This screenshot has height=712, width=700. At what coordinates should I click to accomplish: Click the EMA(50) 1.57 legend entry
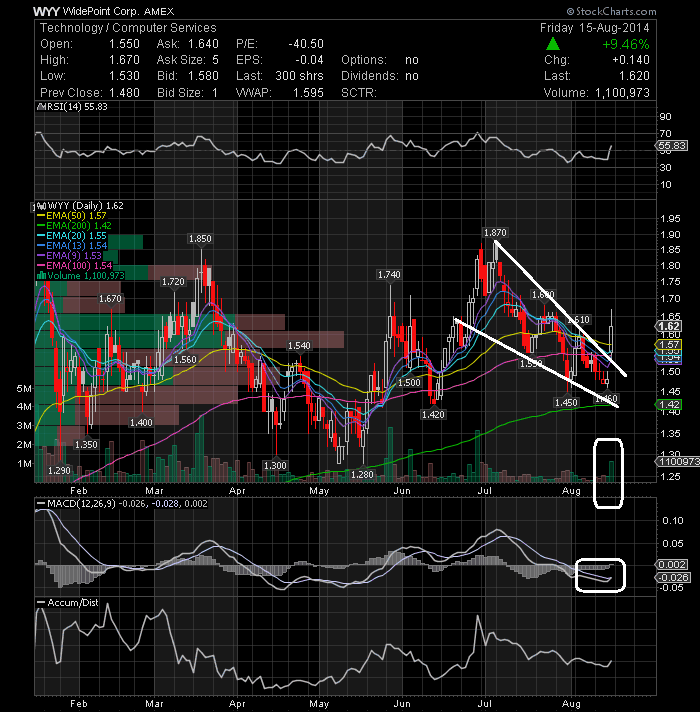pyautogui.click(x=72, y=216)
